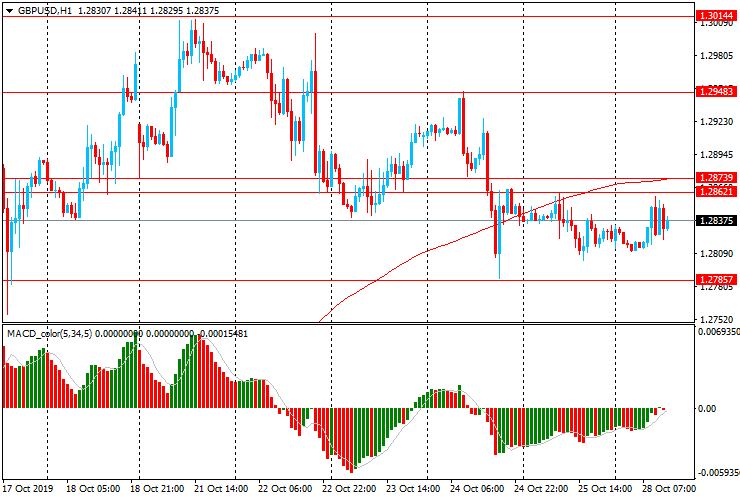Click the 18 Oct 21:00 time axis label
This screenshot has height=500, width=740.
pos(157,488)
